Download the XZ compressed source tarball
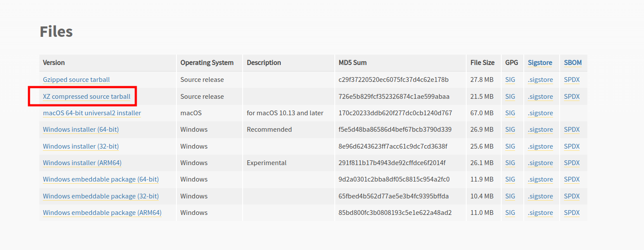This screenshot has width=644, height=250. point(87,97)
